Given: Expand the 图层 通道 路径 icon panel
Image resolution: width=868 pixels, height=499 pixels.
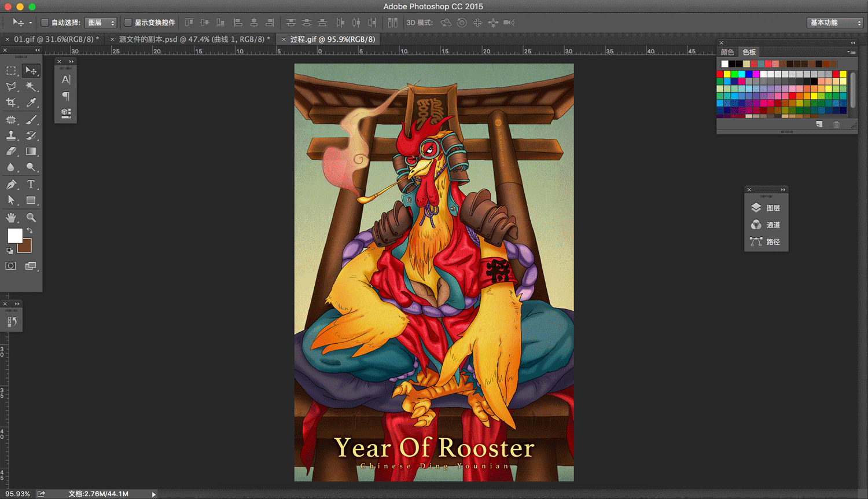Looking at the screenshot, I should pos(783,190).
